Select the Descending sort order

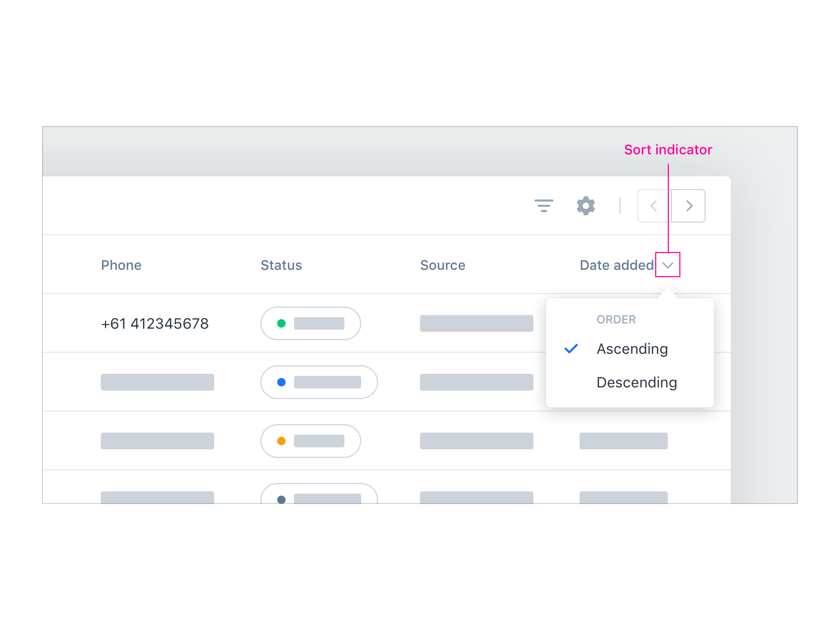pyautogui.click(x=637, y=382)
